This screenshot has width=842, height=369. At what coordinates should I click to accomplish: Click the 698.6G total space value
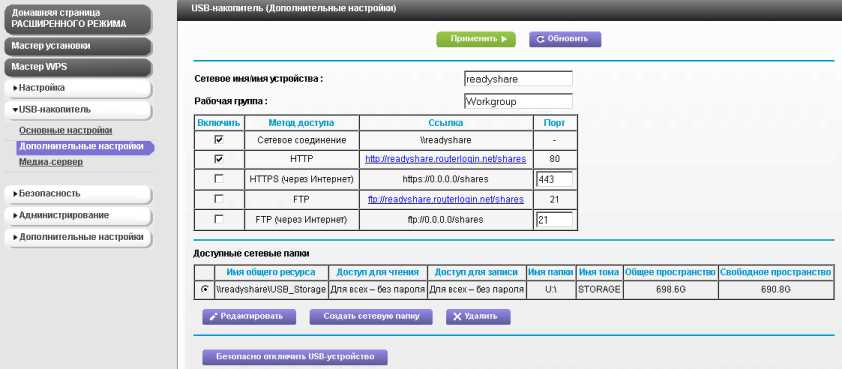tap(670, 290)
